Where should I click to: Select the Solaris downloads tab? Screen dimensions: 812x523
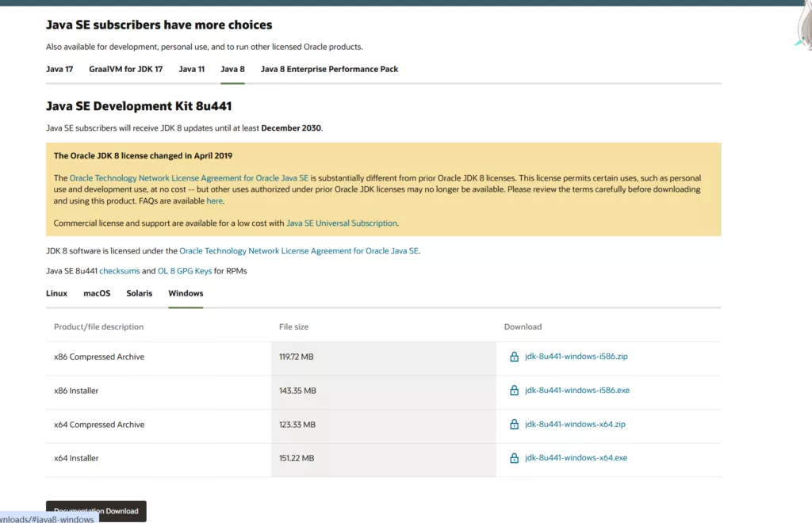click(x=139, y=293)
